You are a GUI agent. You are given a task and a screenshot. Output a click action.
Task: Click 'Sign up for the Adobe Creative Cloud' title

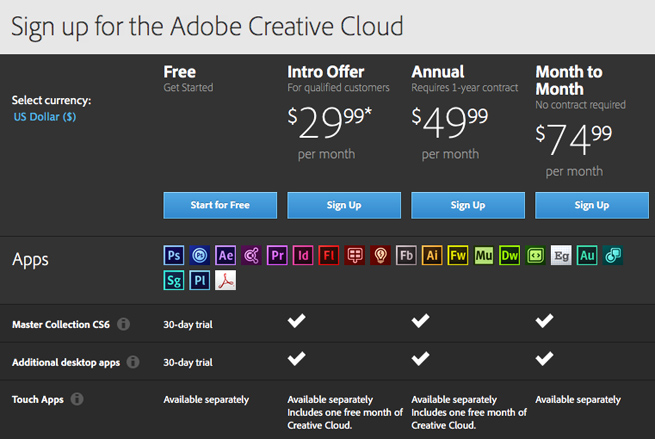(x=207, y=27)
